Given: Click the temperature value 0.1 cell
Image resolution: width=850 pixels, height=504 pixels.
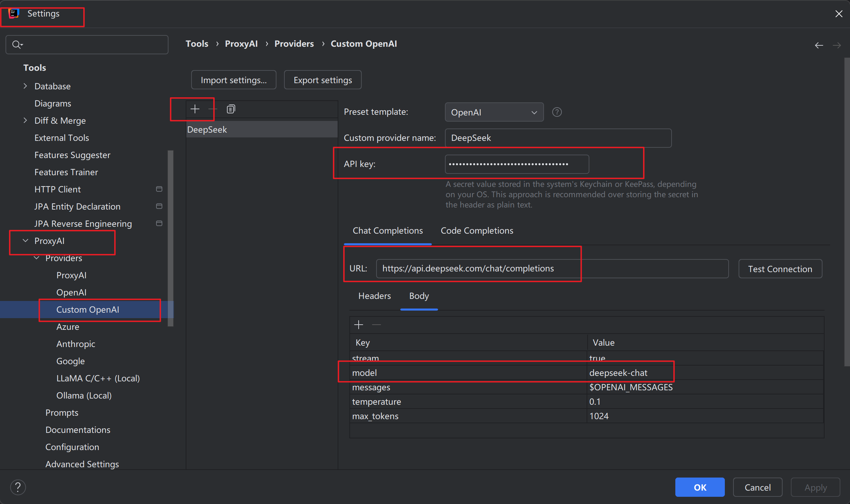Looking at the screenshot, I should click(705, 402).
